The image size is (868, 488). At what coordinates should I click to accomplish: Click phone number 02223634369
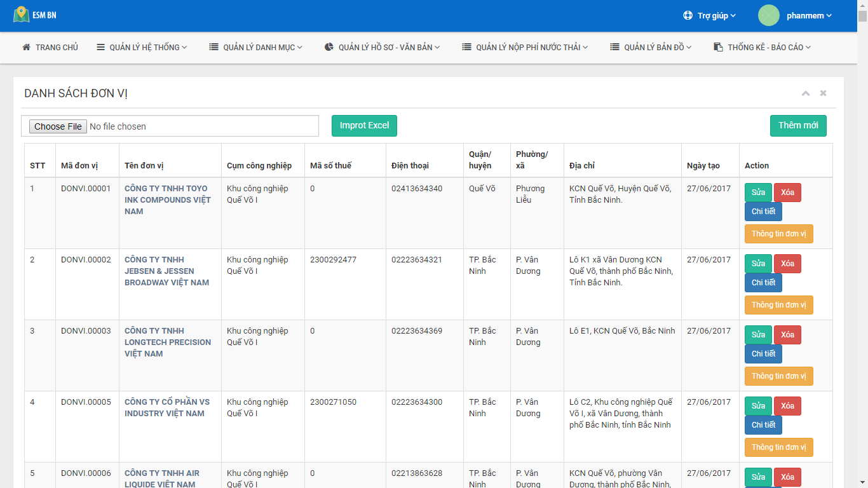(417, 331)
